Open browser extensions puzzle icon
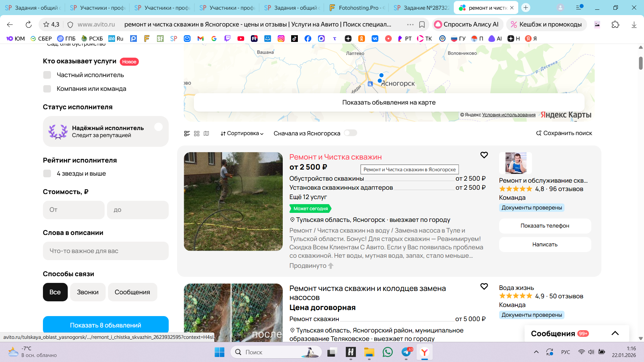The image size is (644, 362). coord(615,24)
